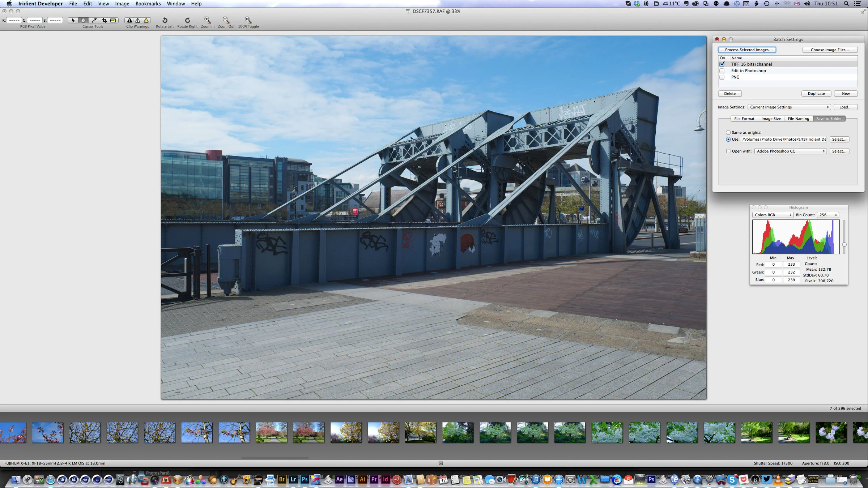
Task: Click the Zoom In magnifier
Action: tap(207, 20)
